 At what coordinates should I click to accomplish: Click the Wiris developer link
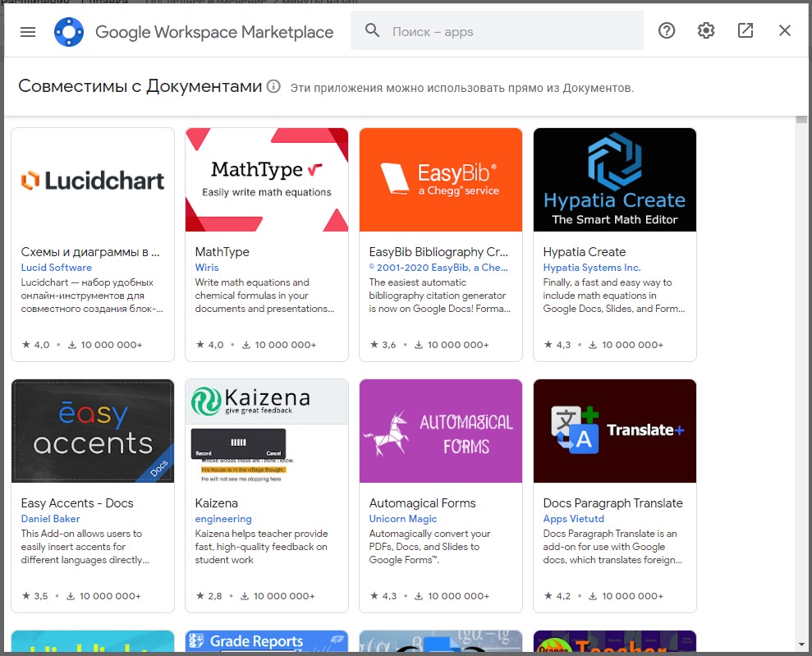[x=207, y=267]
